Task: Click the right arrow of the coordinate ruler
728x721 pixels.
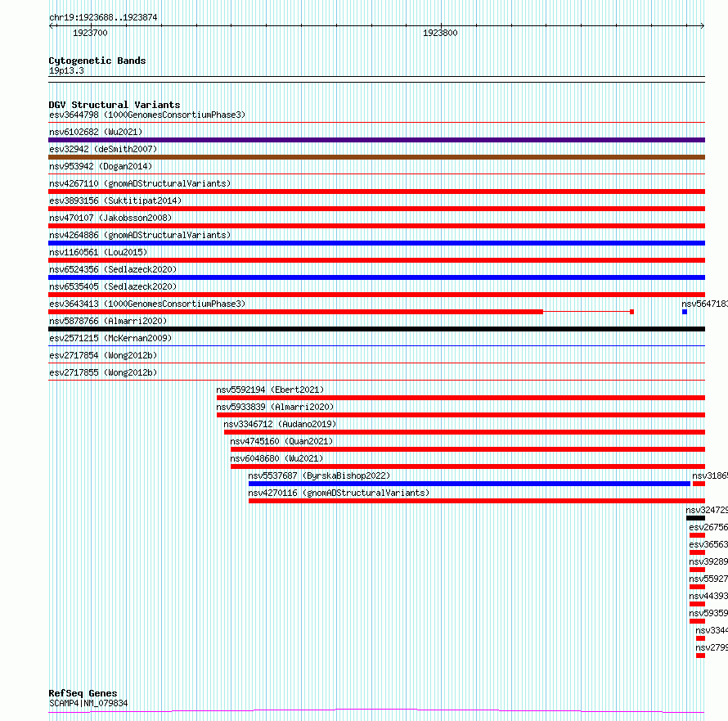Action: [x=703, y=26]
